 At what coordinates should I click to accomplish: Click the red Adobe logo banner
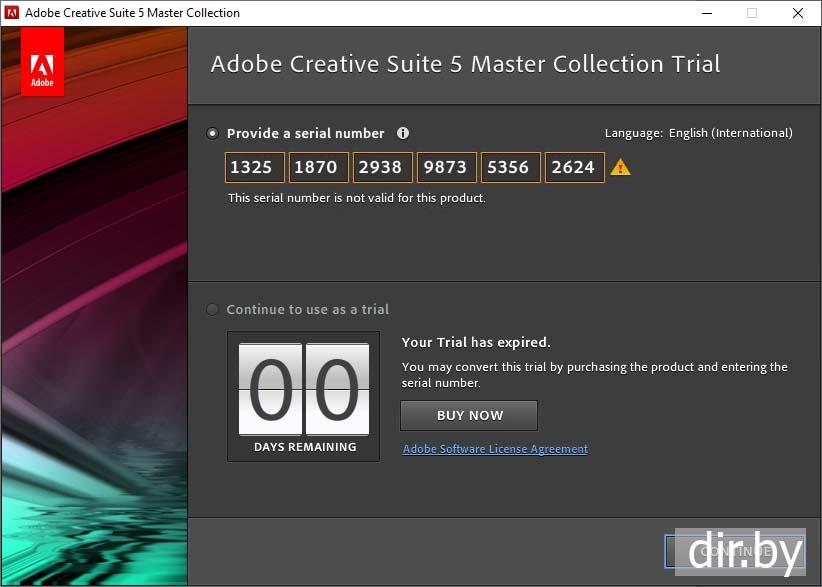click(x=42, y=62)
